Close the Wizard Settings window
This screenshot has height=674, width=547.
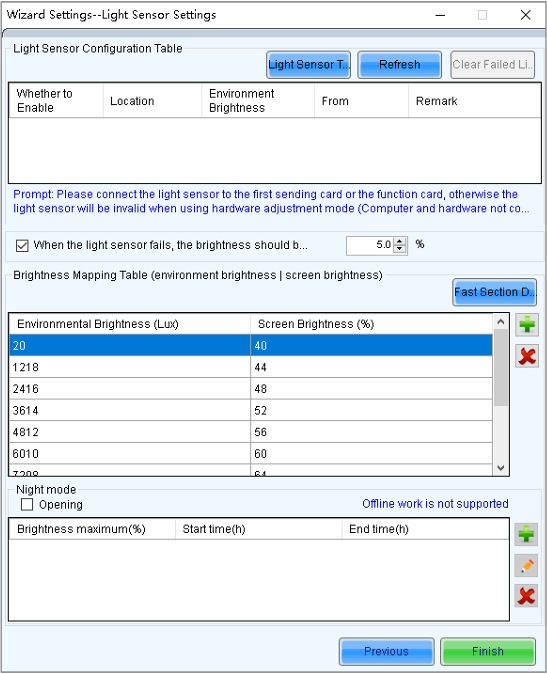pos(525,15)
